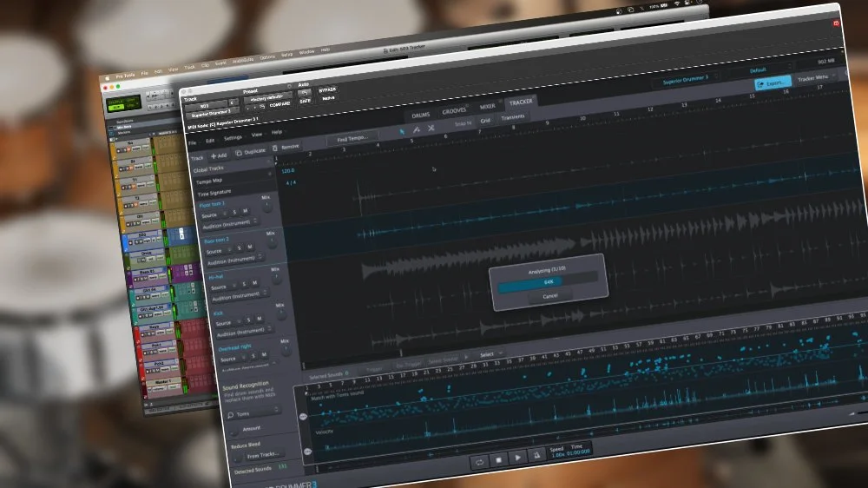The width and height of the screenshot is (868, 488).
Task: Open Floor tom 2 Audition (Instrument) dropdown
Action: click(x=234, y=260)
